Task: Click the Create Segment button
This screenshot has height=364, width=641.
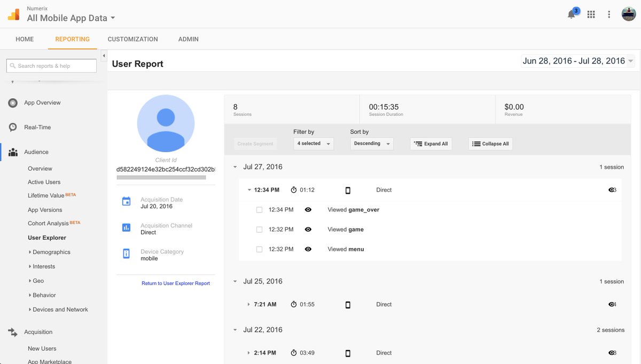Action: coord(255,144)
